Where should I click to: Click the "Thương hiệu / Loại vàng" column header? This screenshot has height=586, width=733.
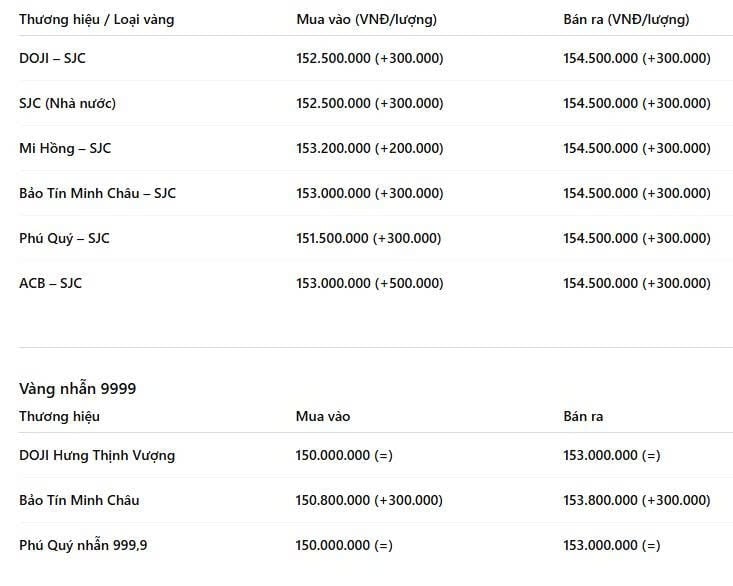[96, 19]
